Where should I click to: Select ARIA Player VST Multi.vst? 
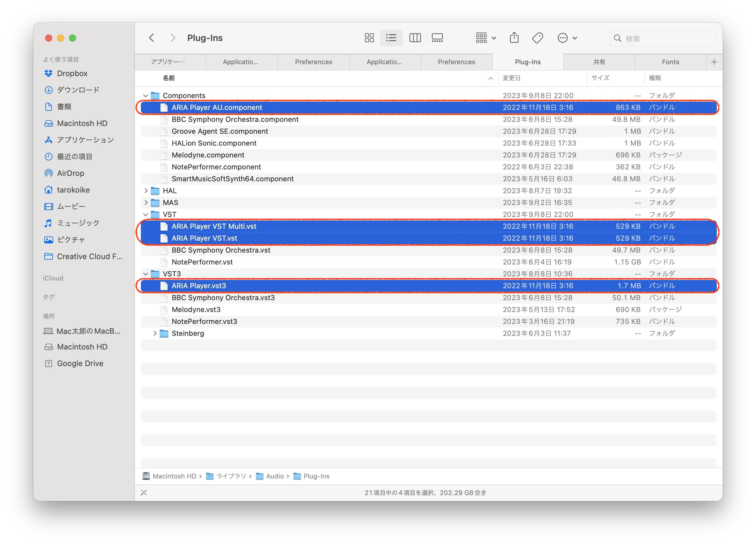coord(428,226)
